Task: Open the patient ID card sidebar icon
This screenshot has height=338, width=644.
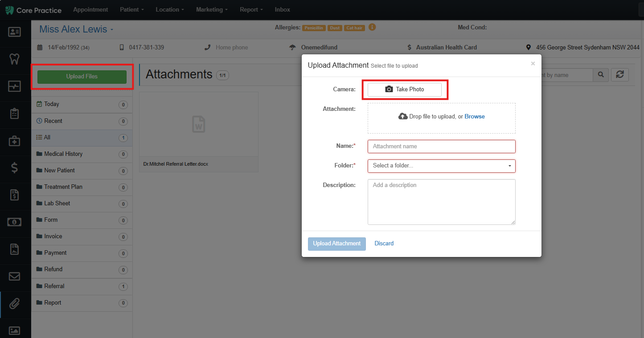Action: [x=14, y=32]
